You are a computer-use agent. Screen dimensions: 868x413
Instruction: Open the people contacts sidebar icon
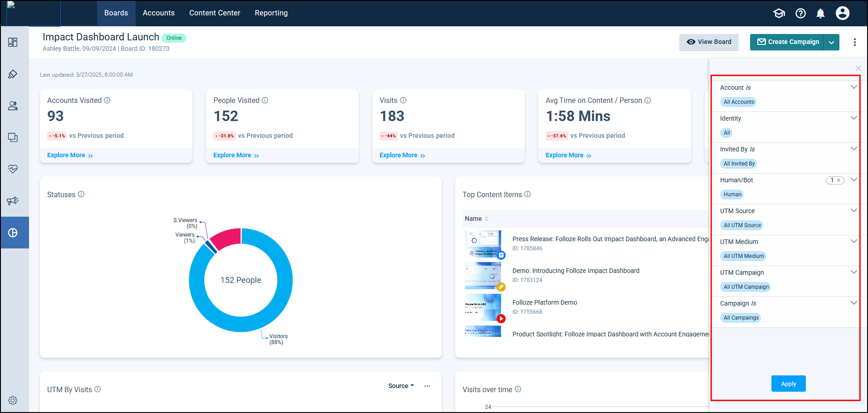(13, 106)
